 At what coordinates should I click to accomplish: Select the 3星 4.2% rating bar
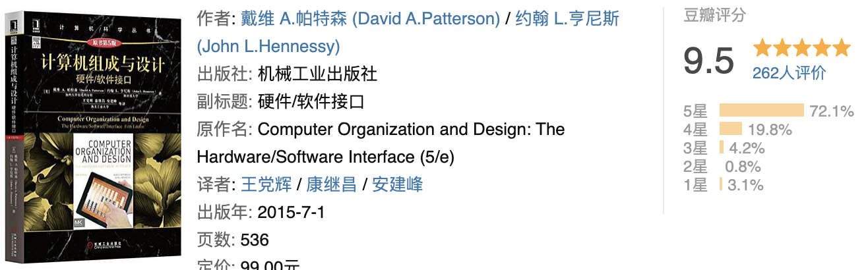point(722,148)
